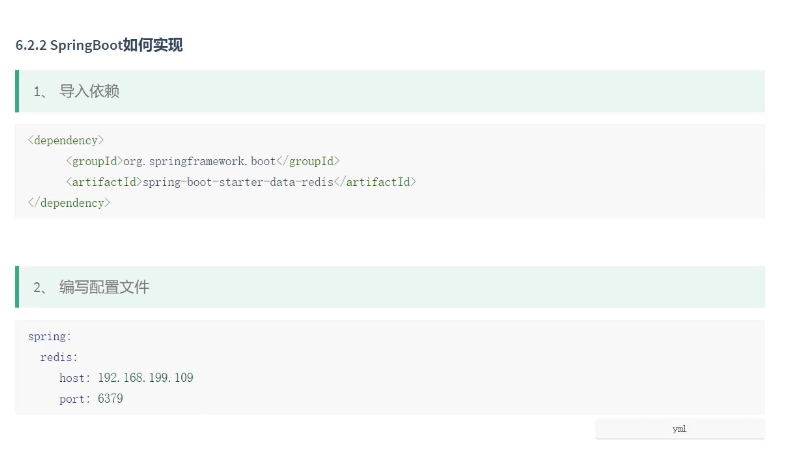Click the spring: line in yaml block
The width and height of the screenshot is (790, 456).
pyautogui.click(x=50, y=337)
